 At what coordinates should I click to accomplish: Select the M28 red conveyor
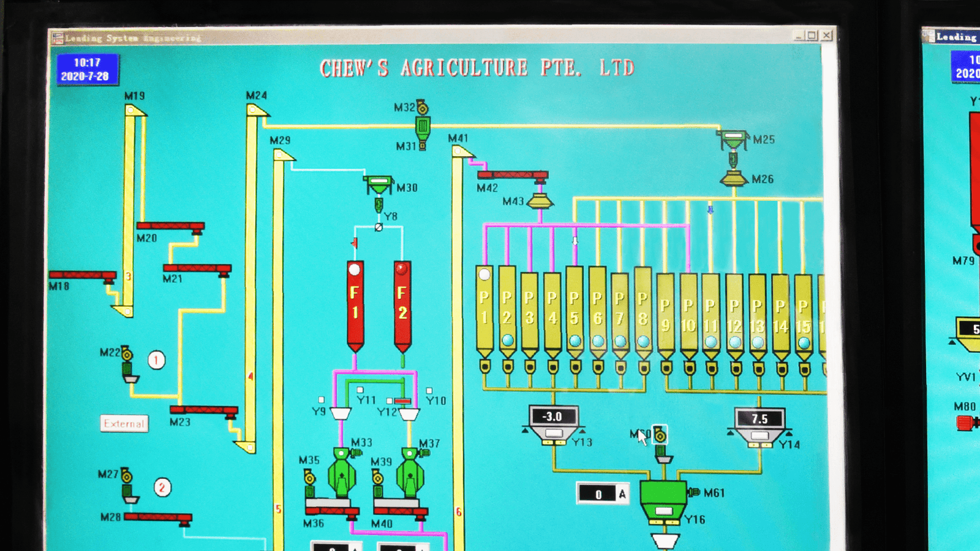tap(158, 518)
